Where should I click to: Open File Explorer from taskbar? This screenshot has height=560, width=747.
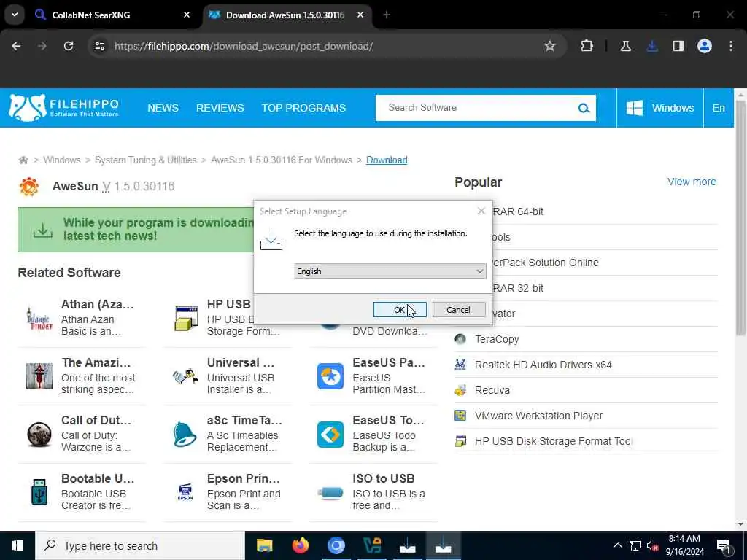[264, 545]
